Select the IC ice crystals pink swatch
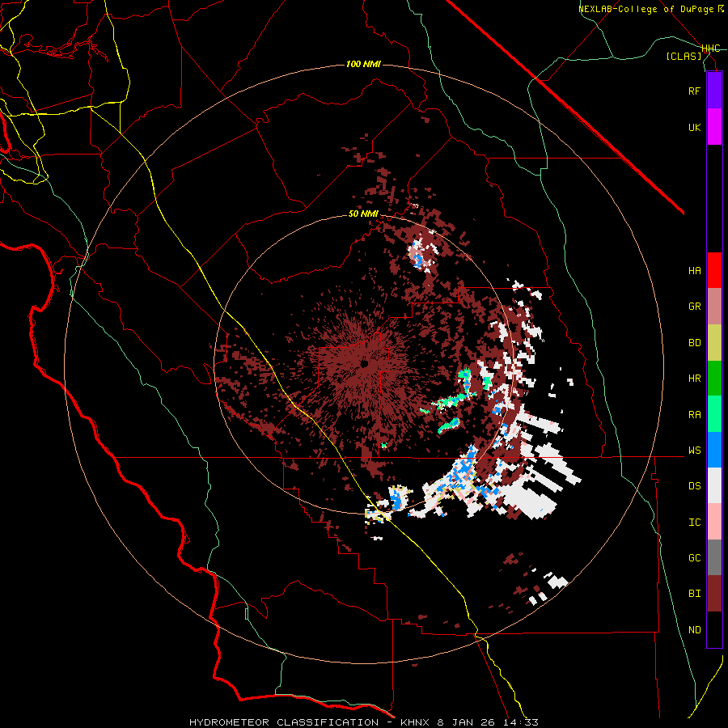The image size is (728, 728). point(714,522)
